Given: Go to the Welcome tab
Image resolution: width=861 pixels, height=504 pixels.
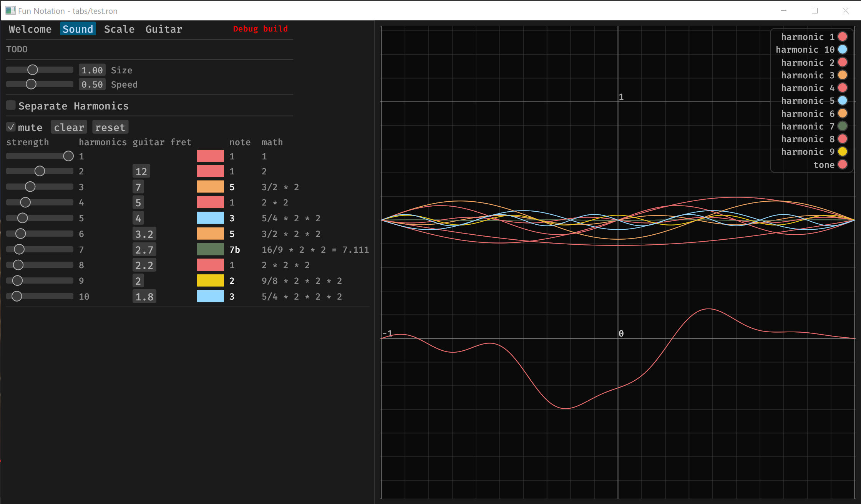Looking at the screenshot, I should coord(30,29).
